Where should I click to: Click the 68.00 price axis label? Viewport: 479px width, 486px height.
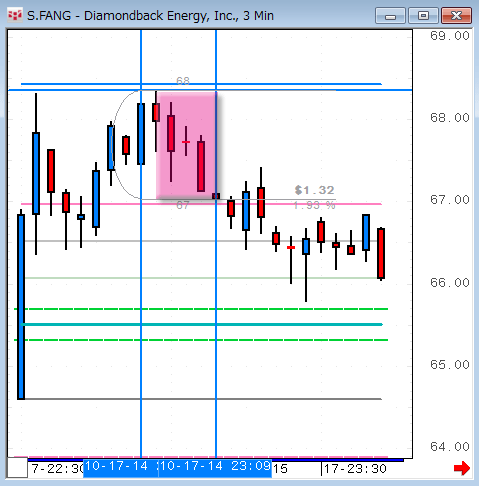[x=450, y=118]
